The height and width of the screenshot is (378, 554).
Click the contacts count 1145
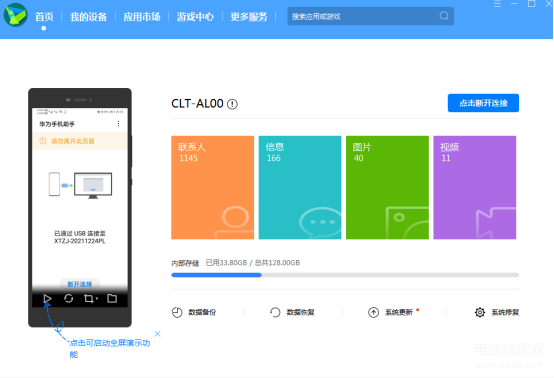coord(188,158)
